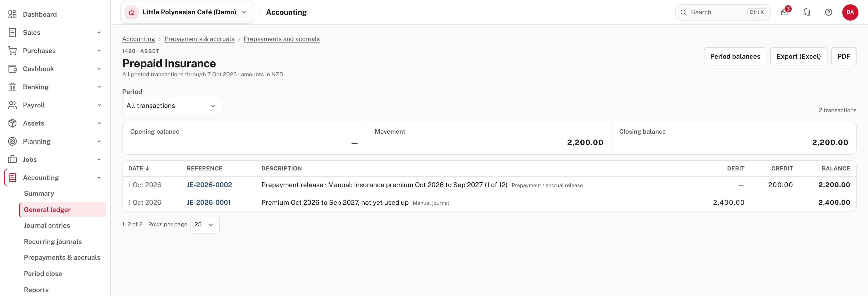Open Recurring journals in sidebar
Image resolution: width=868 pixels, height=296 pixels.
click(53, 242)
